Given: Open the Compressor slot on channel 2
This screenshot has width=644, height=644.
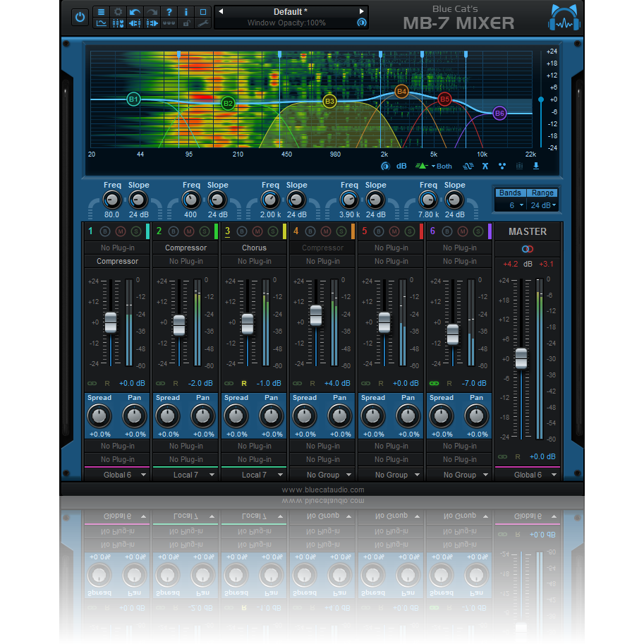Looking at the screenshot, I should pyautogui.click(x=186, y=248).
